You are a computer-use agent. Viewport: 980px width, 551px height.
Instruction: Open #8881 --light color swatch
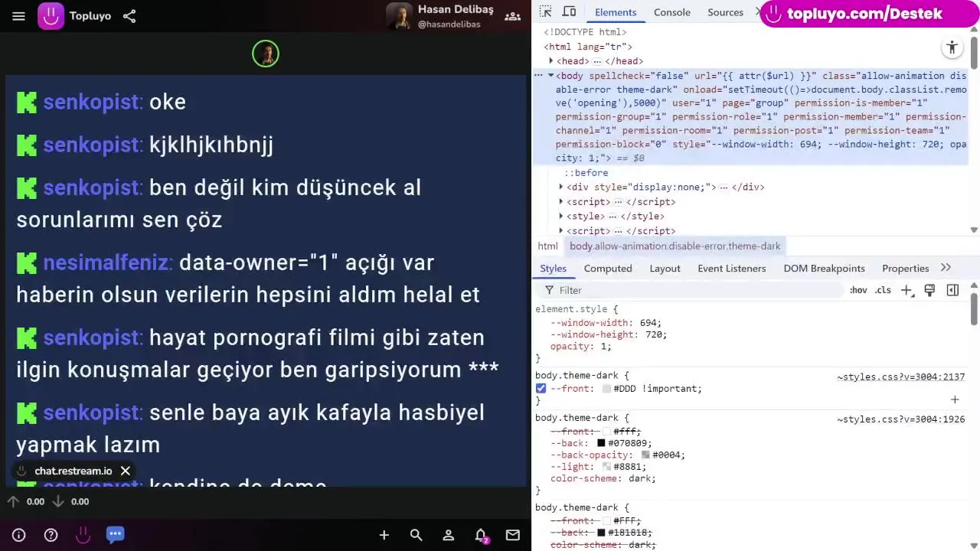[x=606, y=467]
